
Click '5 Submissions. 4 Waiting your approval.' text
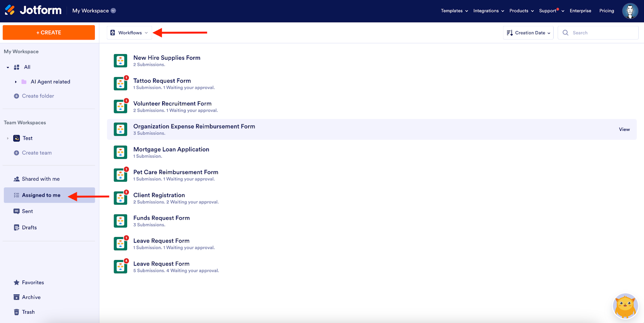click(176, 271)
